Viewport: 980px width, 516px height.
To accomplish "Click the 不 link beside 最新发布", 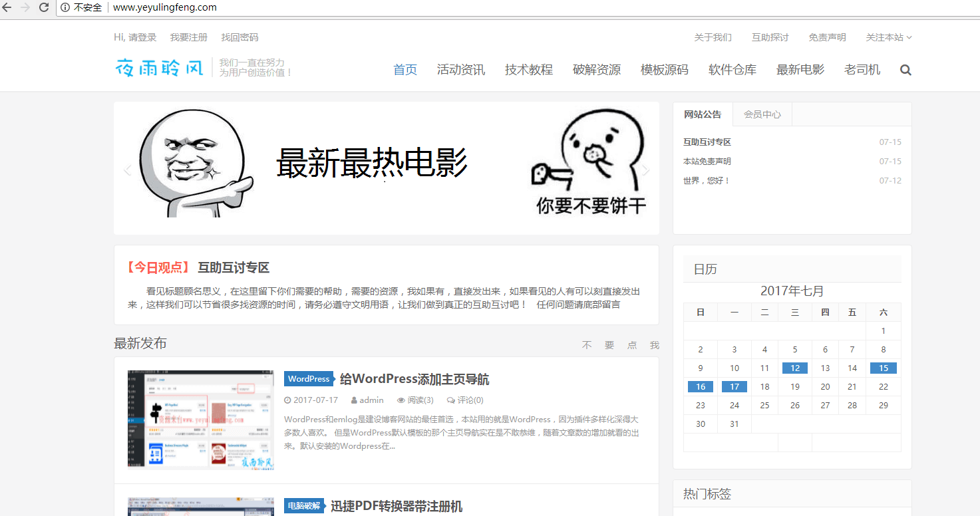I will click(x=587, y=345).
